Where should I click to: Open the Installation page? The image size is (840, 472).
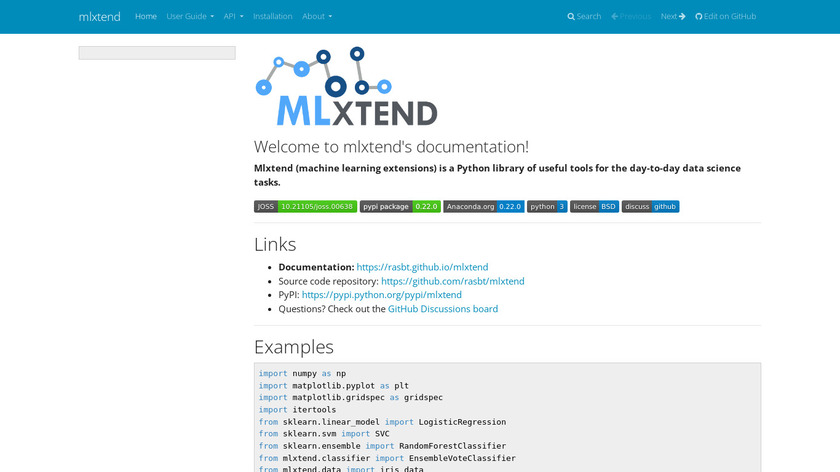coord(273,17)
